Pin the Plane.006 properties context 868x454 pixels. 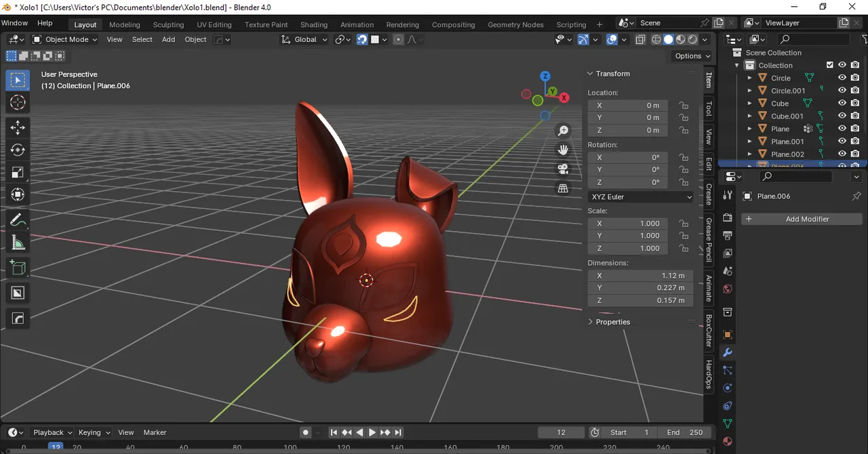click(x=856, y=196)
